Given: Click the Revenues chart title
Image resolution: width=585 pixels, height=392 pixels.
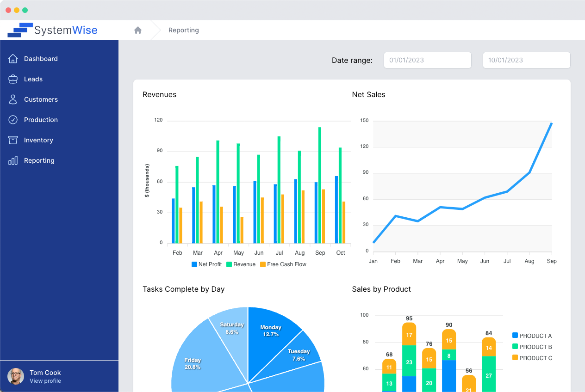Looking at the screenshot, I should click(x=159, y=95).
